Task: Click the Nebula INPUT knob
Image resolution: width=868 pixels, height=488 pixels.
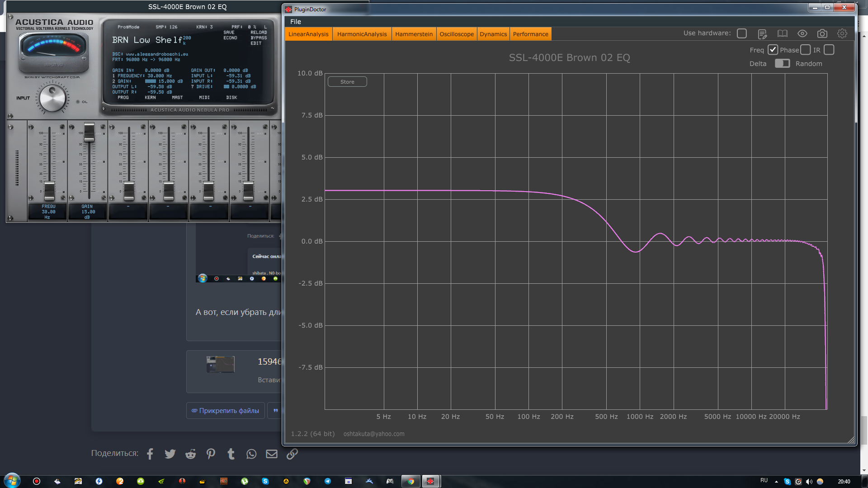Action: (x=53, y=99)
